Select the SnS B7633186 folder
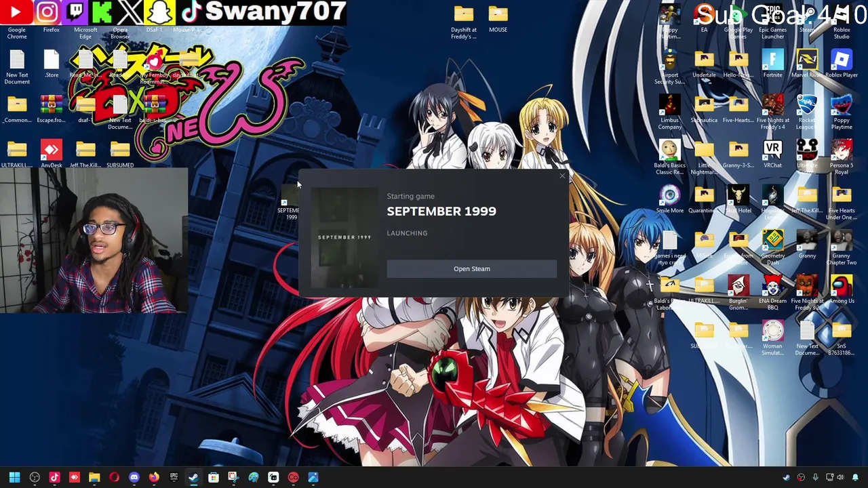Screen dimensions: 868x488 pos(842,338)
